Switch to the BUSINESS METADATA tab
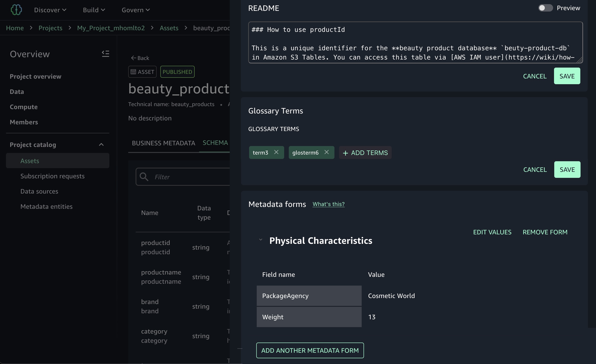 pos(163,143)
